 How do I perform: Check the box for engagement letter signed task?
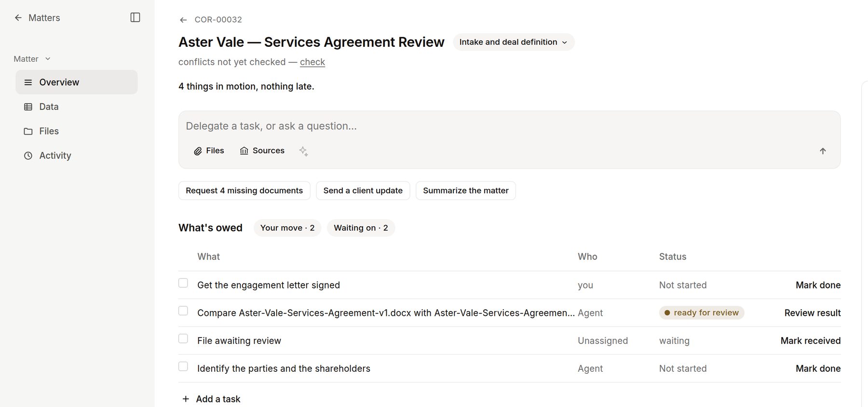[183, 283]
